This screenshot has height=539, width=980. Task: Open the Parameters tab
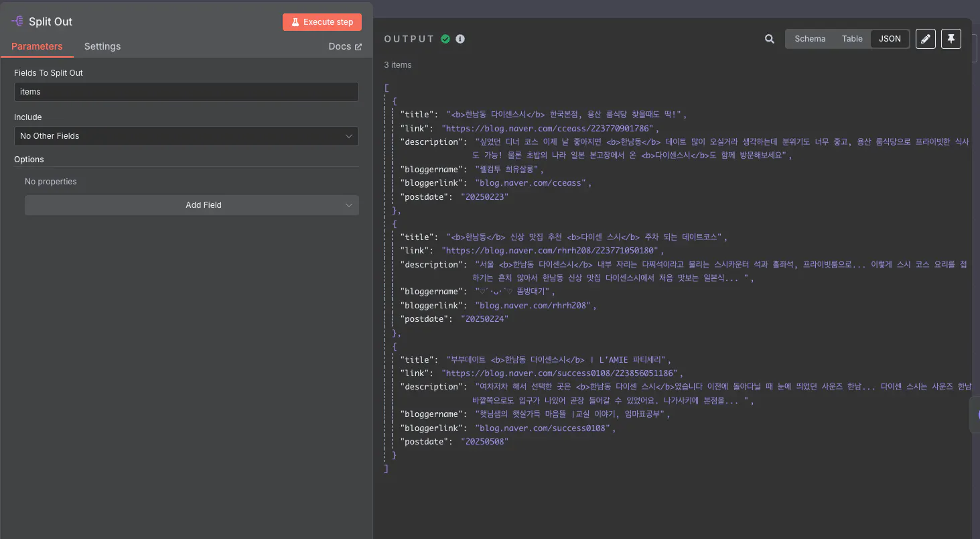[x=37, y=46]
